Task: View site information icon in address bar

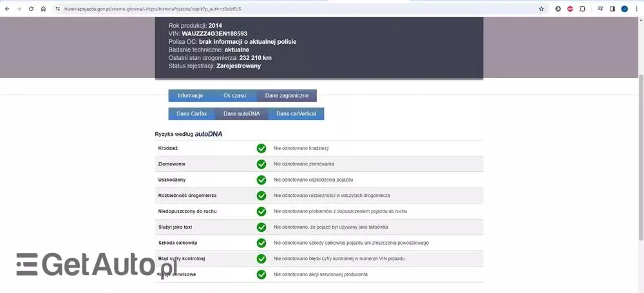Action: point(57,9)
